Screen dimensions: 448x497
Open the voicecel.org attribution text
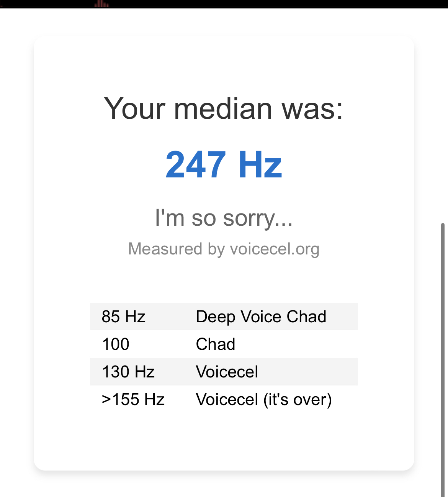coord(224,249)
